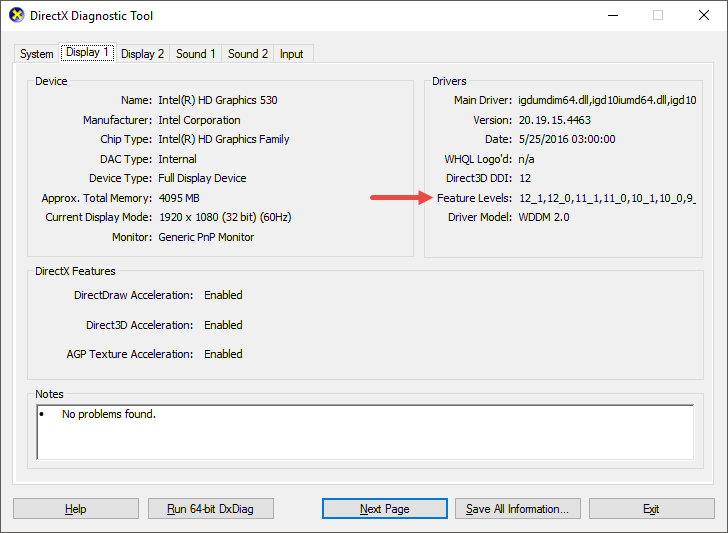Click the Driver Model value 'WDDM 2.0'

point(544,217)
